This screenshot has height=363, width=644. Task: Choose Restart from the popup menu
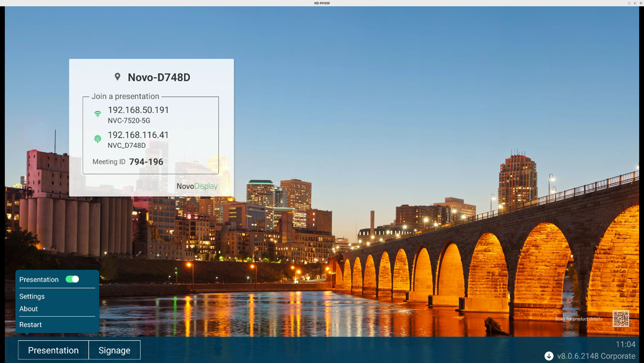[x=30, y=325]
